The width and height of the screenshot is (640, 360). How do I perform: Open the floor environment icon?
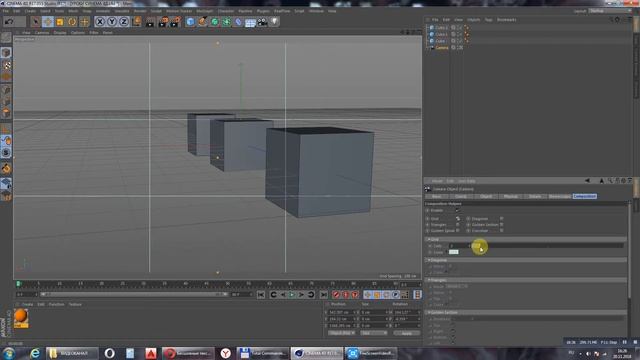[x=250, y=22]
